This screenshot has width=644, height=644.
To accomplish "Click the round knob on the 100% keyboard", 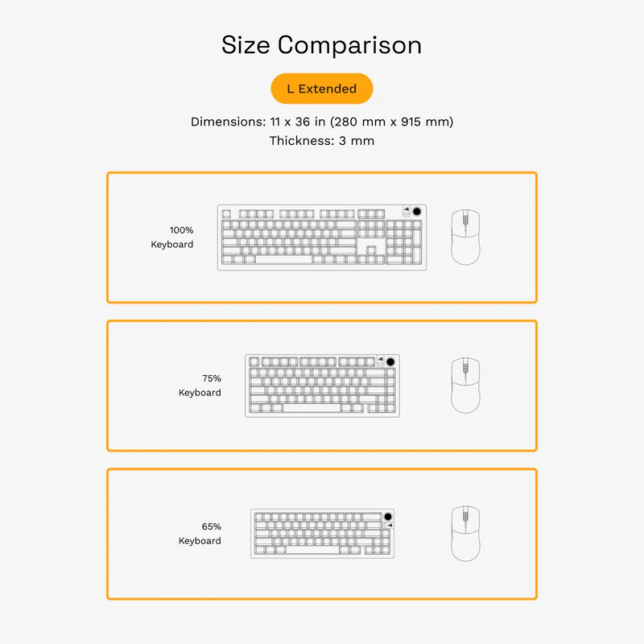I will (418, 212).
